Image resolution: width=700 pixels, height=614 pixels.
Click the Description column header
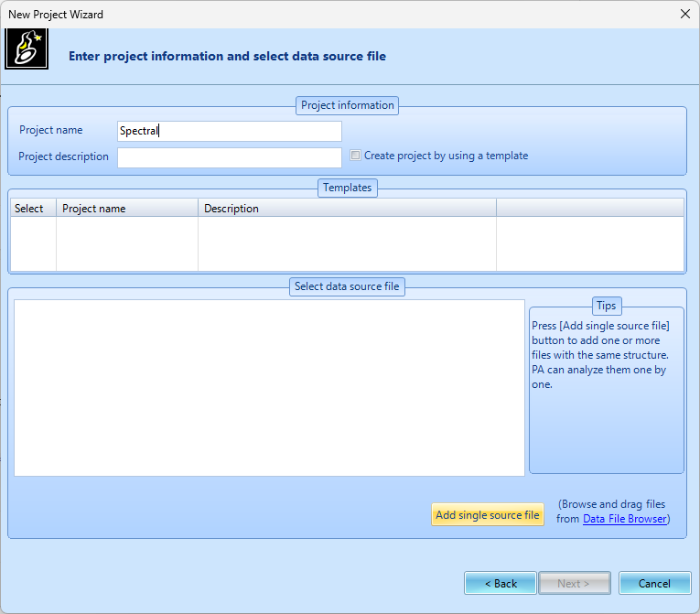348,208
